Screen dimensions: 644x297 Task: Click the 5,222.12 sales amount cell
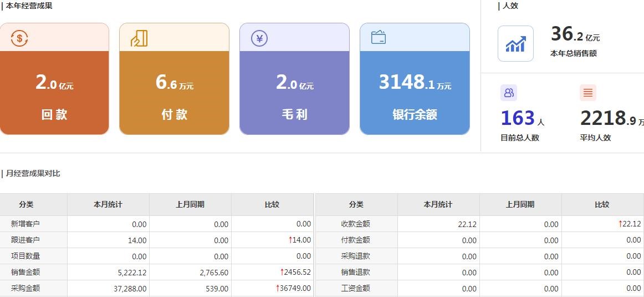click(x=108, y=273)
